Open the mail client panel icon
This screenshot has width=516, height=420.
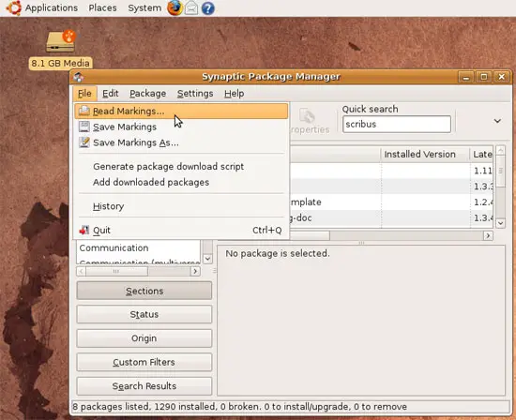click(x=191, y=7)
